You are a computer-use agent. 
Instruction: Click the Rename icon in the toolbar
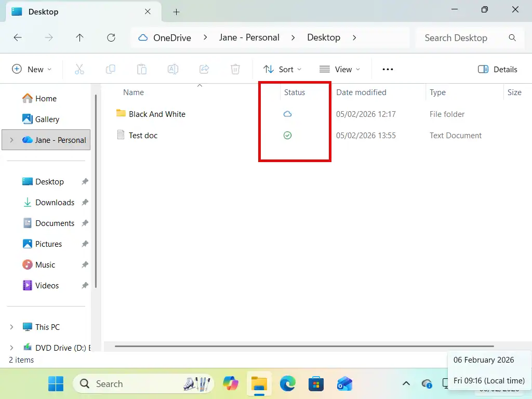pyautogui.click(x=172, y=69)
